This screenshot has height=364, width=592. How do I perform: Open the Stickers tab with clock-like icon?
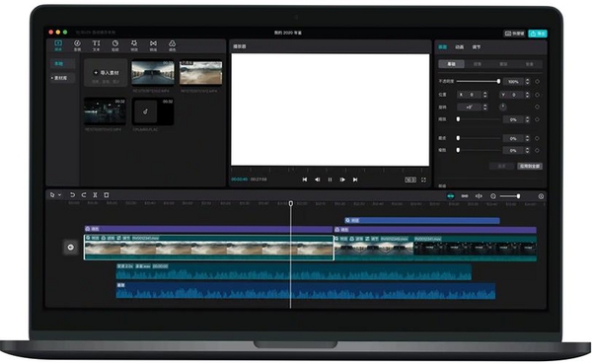(115, 45)
